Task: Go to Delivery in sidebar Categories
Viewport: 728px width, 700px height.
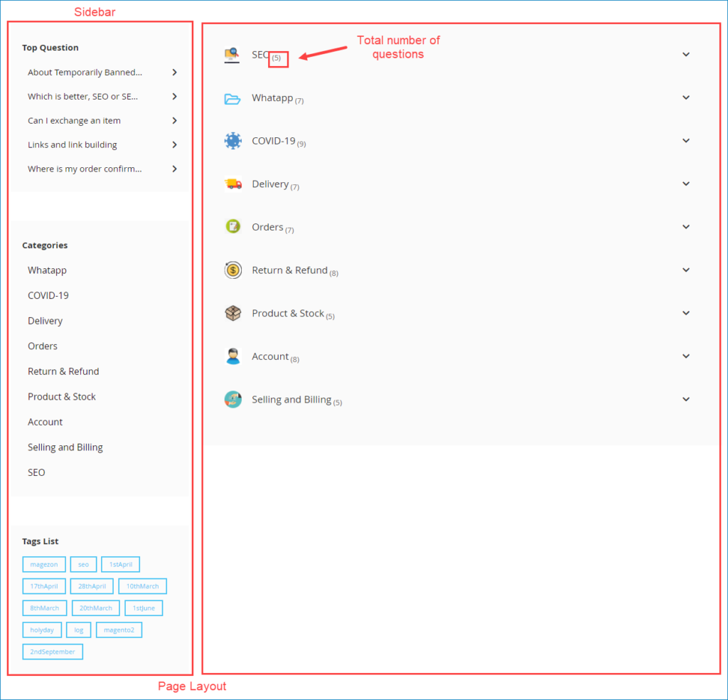Action: point(45,321)
